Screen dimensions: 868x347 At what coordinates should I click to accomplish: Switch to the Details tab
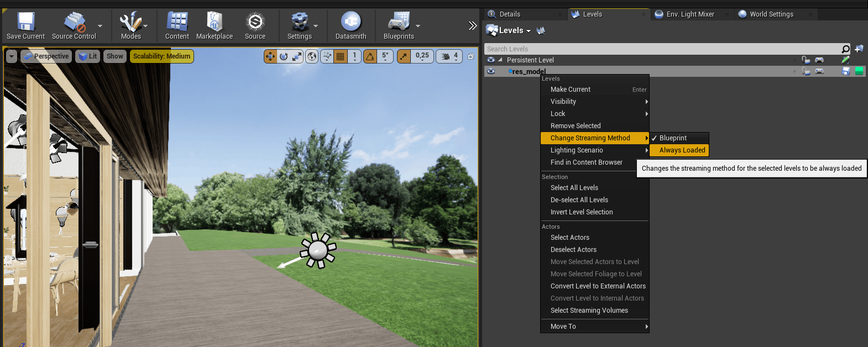[510, 14]
